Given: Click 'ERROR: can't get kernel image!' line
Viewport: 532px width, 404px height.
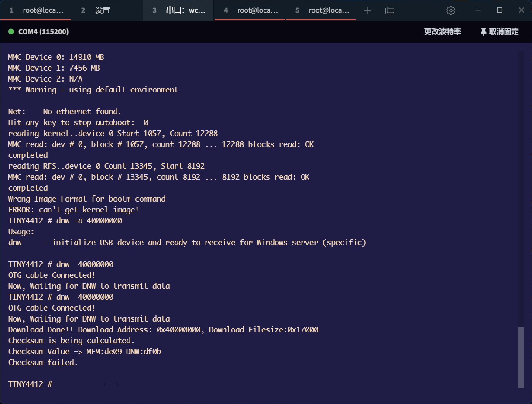Looking at the screenshot, I should 74,210.
